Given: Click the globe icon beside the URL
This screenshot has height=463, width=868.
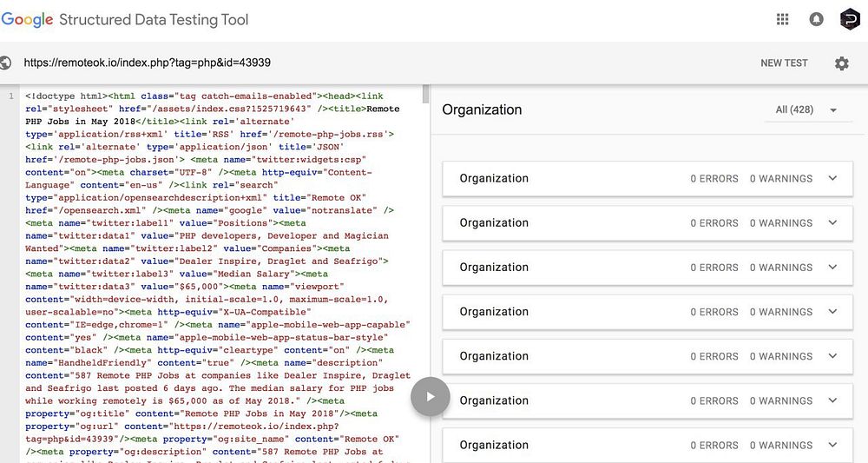Looking at the screenshot, I should tap(7, 63).
